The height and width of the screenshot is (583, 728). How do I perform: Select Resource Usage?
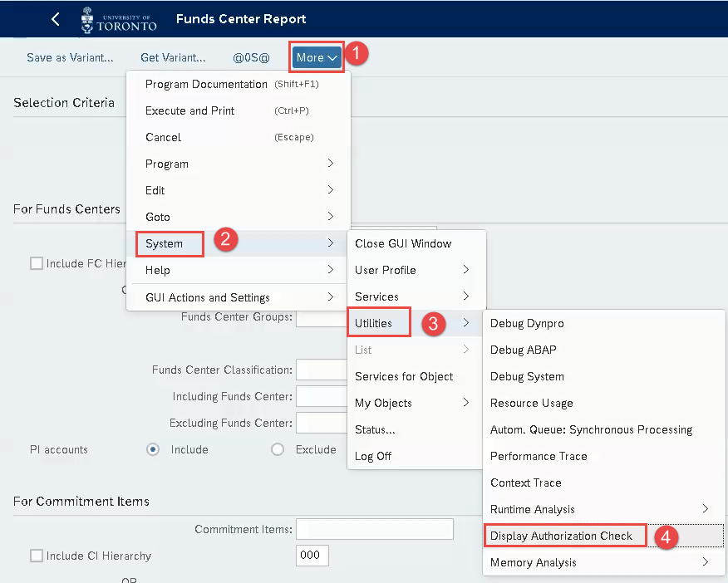603,403
